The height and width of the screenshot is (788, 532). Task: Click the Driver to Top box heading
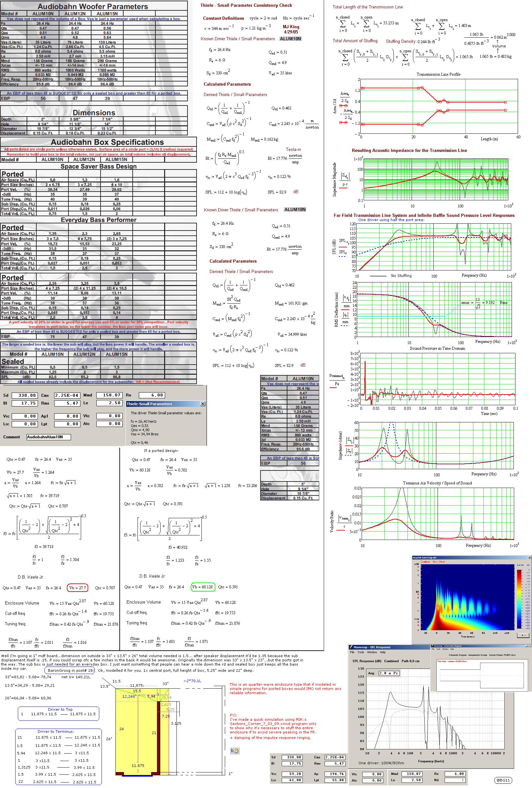pos(60,709)
